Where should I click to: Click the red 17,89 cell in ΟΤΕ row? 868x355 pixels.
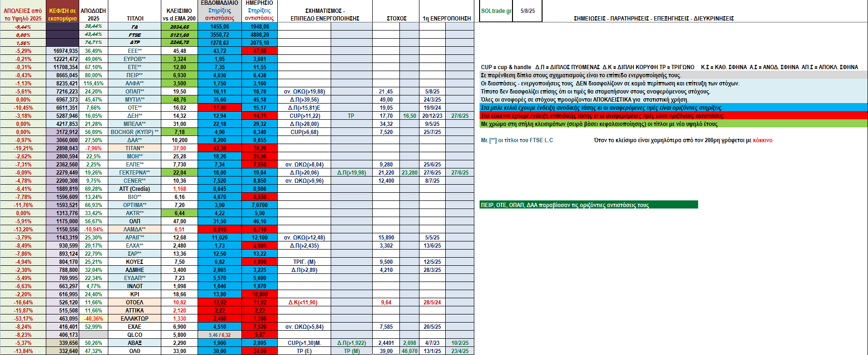click(220, 108)
